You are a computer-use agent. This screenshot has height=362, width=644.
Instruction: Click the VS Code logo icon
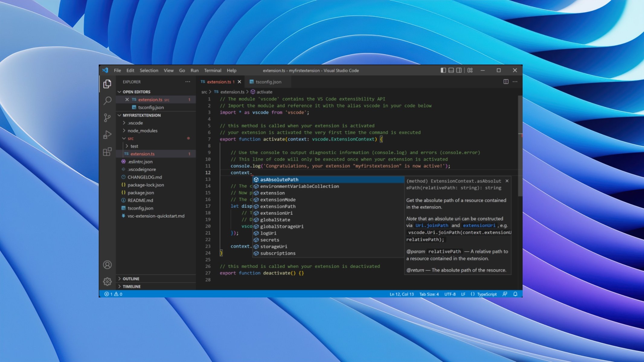click(105, 70)
